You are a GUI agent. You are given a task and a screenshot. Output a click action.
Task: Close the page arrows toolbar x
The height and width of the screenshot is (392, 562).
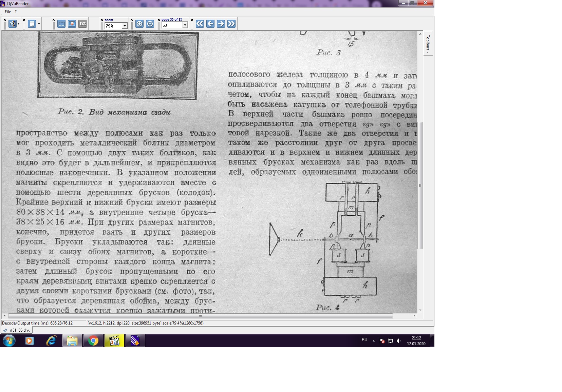click(192, 20)
